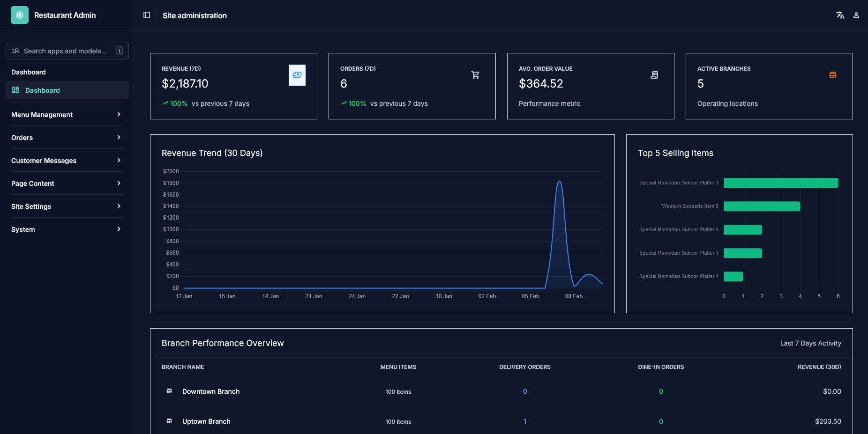Click the Restaurant Admin gear logo
868x434 pixels.
19,15
